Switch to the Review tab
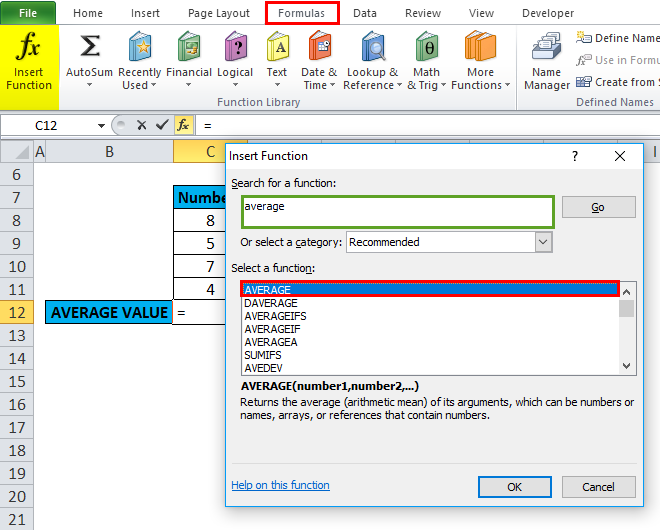The width and height of the screenshot is (660, 530). (423, 13)
